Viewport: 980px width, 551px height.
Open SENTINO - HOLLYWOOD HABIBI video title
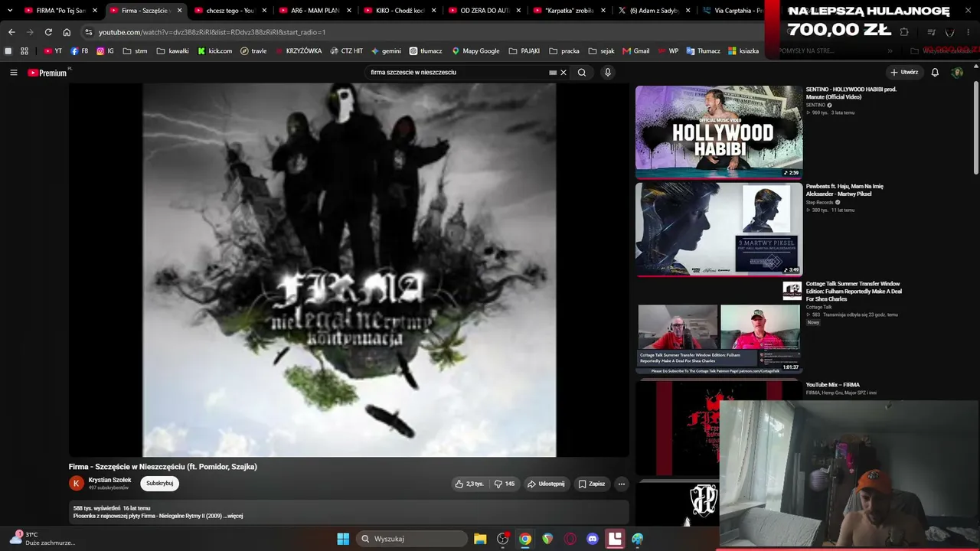851,93
